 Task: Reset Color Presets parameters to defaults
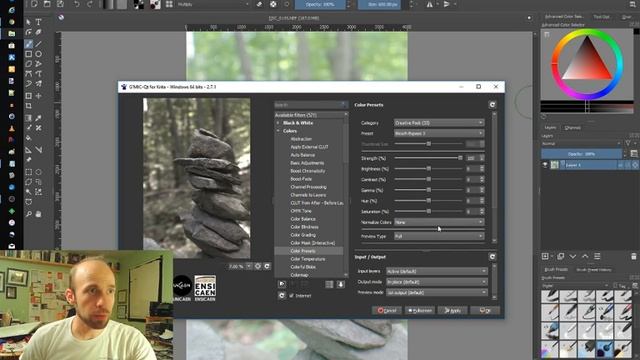tap(492, 105)
